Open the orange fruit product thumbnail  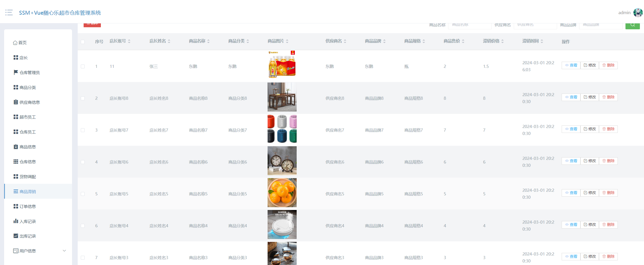tap(282, 193)
